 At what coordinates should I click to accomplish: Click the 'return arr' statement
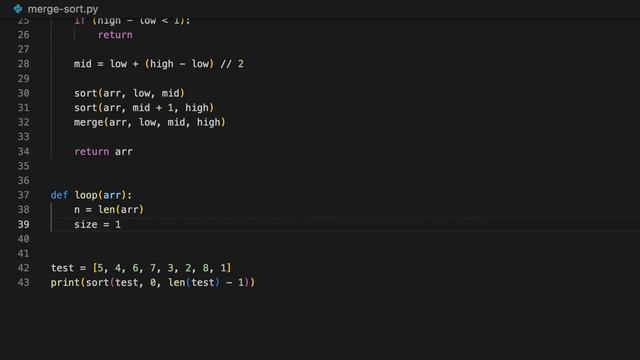[x=103, y=152]
